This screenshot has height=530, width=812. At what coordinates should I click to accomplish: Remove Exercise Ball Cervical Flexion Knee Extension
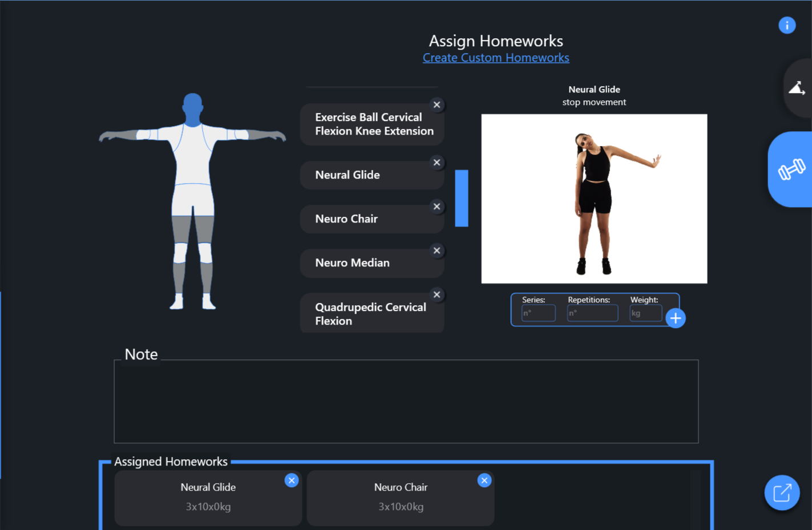(x=437, y=105)
